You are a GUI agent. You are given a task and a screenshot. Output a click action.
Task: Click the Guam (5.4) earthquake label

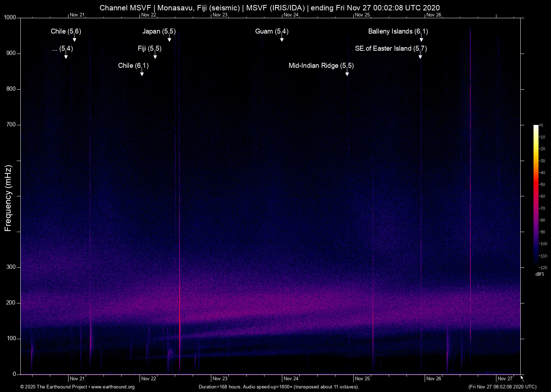(272, 31)
